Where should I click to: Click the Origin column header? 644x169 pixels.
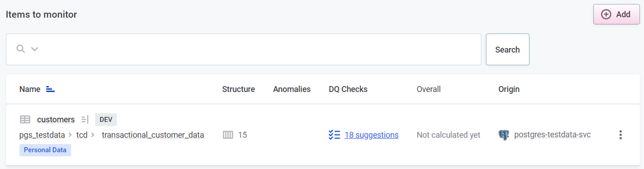click(509, 89)
